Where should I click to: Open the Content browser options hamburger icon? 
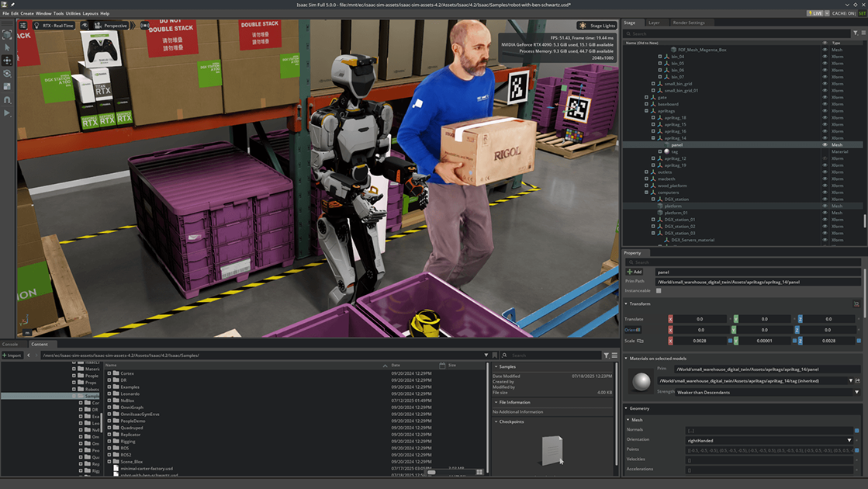[614, 355]
